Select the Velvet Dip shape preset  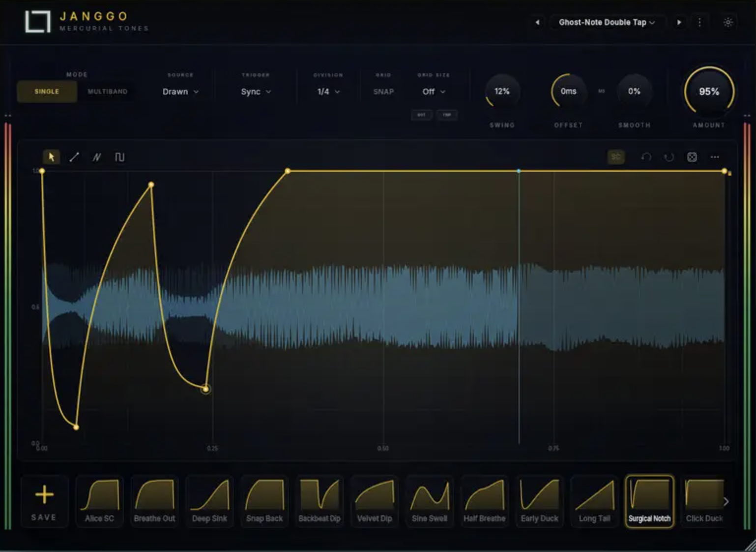375,501
